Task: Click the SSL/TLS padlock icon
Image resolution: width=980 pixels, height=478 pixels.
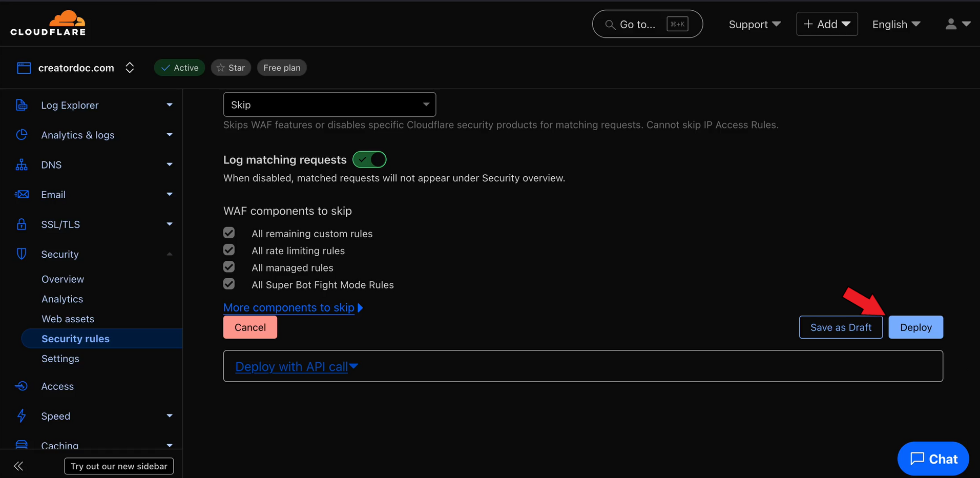Action: tap(22, 224)
